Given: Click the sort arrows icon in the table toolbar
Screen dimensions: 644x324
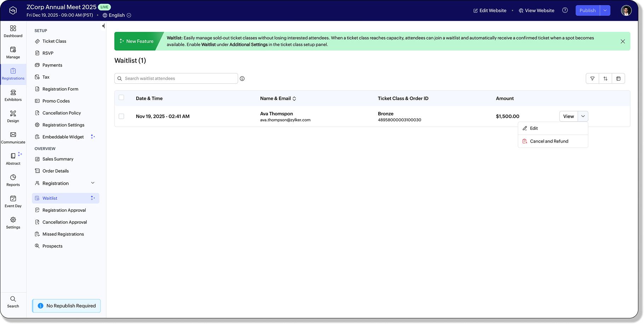Looking at the screenshot, I should click(x=605, y=79).
